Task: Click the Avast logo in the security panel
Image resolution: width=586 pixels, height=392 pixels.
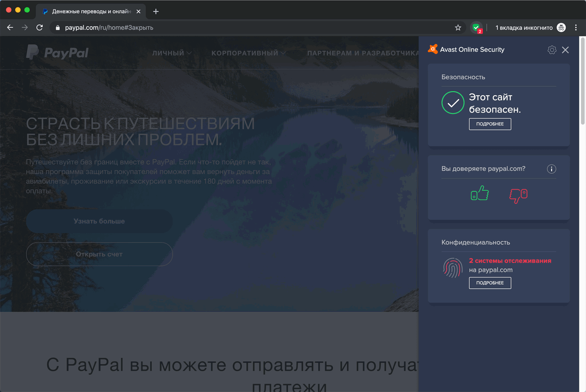Action: (x=433, y=49)
